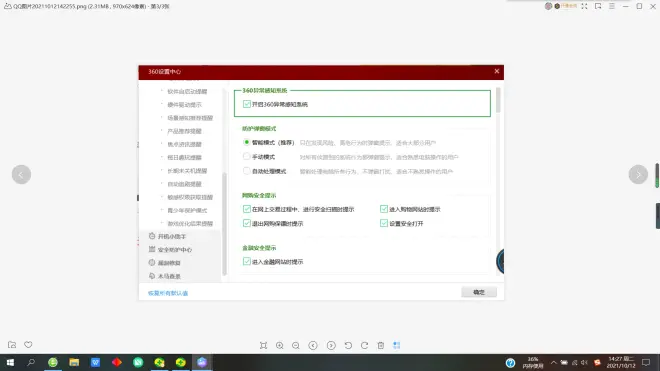
Task: Go to previous image via toolbar circle arrow
Action: 313,345
